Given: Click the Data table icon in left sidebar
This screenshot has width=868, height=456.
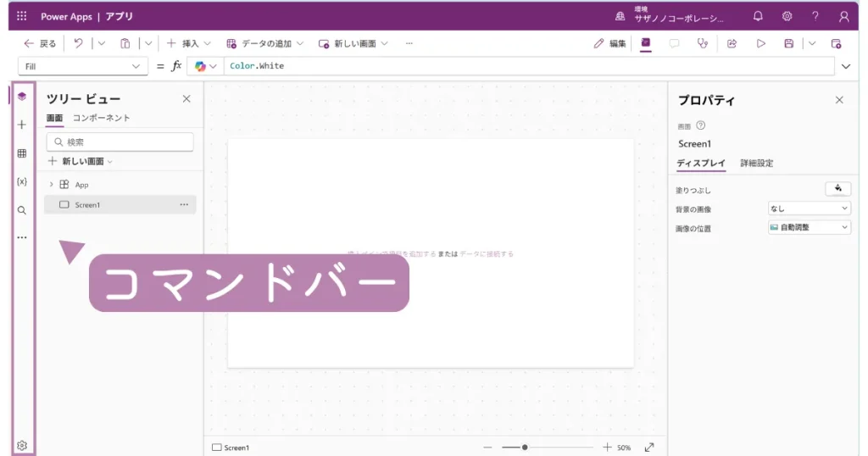Looking at the screenshot, I should (22, 153).
